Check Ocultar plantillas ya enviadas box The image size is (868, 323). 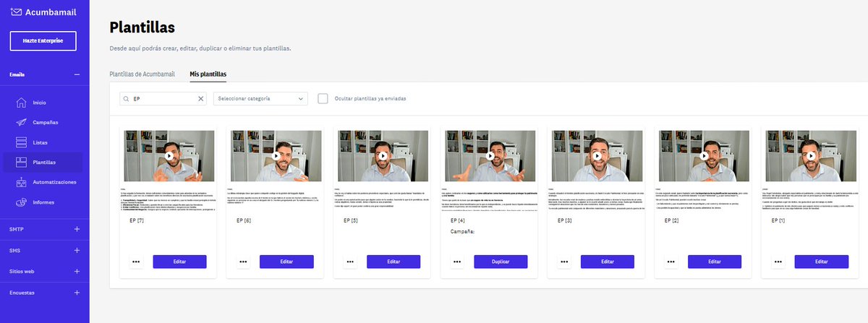point(323,98)
